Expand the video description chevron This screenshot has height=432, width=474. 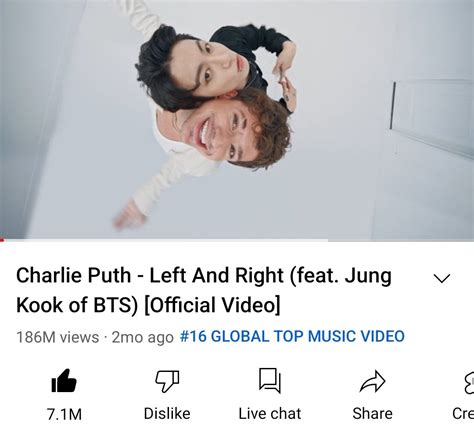pos(442,278)
